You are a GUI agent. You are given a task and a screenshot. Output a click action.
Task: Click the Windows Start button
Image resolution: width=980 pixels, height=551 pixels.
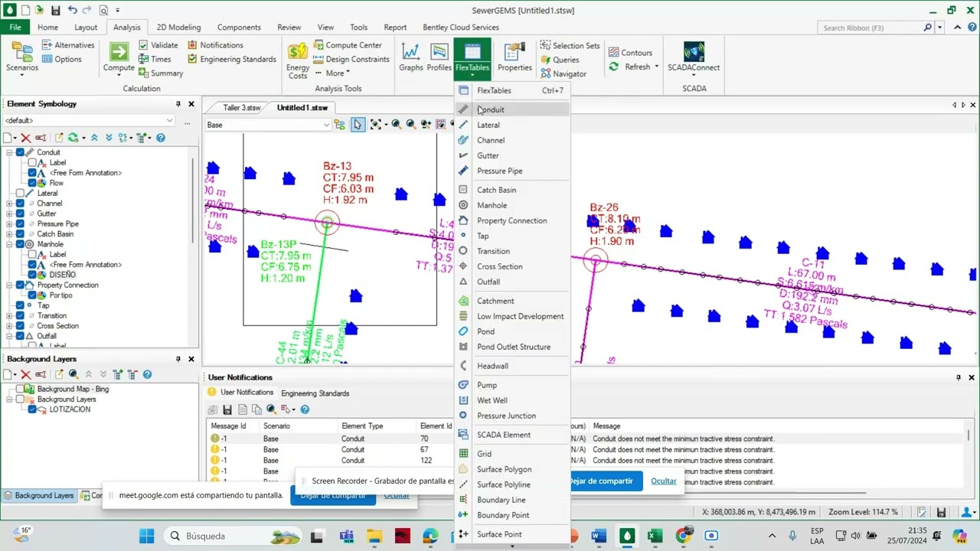coord(147,536)
